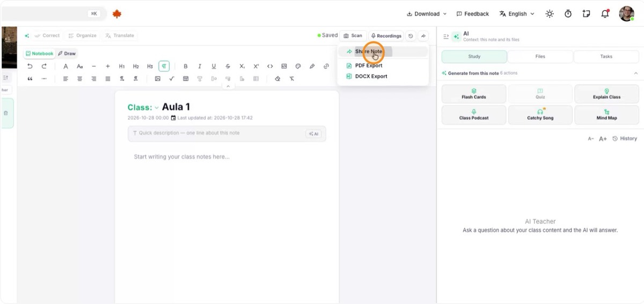Screen dimensions: 644x304
Task: Open the notifications bell
Action: click(x=605, y=14)
